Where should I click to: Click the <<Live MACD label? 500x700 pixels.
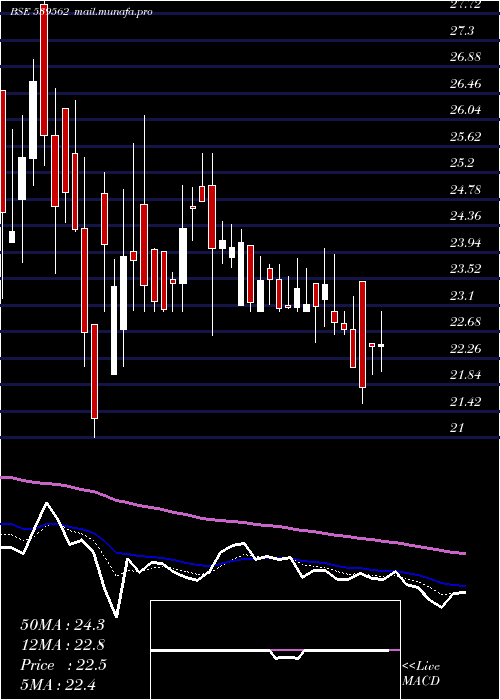click(421, 674)
